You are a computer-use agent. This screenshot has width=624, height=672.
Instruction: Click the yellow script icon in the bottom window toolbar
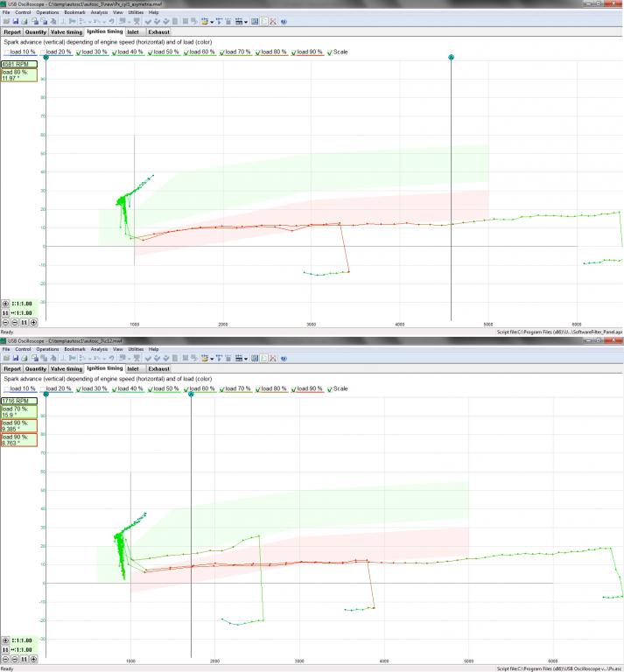[x=205, y=358]
